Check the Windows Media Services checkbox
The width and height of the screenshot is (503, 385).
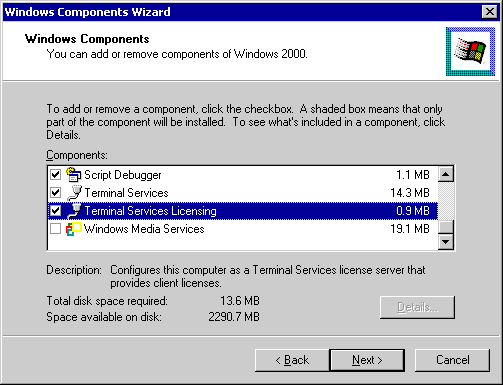click(x=55, y=229)
